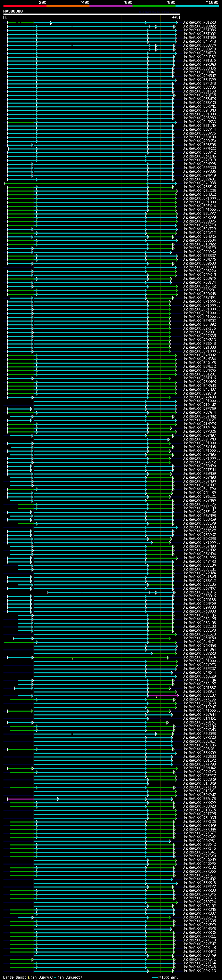Select the UniRef100_Q5KMA6 label

click(199, 646)
